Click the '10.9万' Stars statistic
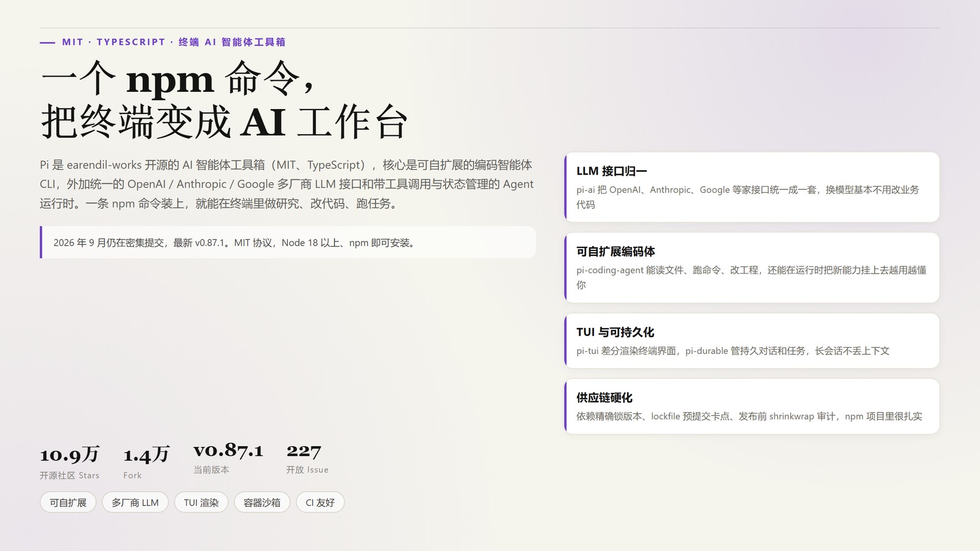 pyautogui.click(x=69, y=454)
